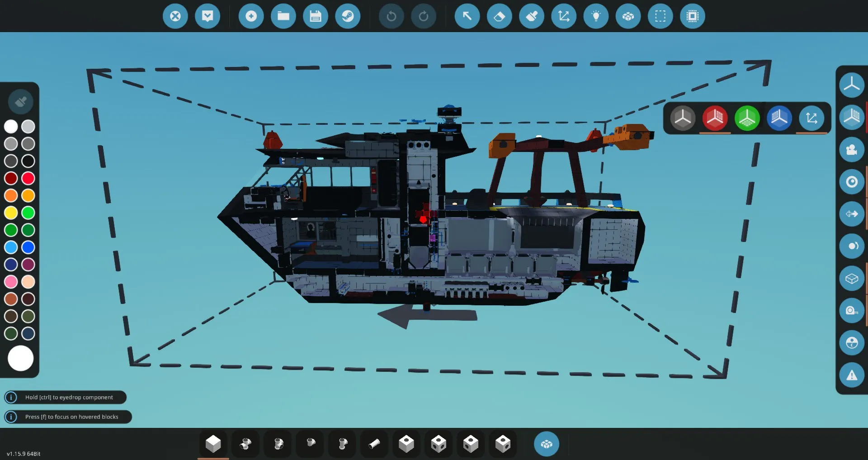The height and width of the screenshot is (460, 868).
Task: Select the paint brush tool in top toolbar
Action: (x=531, y=16)
